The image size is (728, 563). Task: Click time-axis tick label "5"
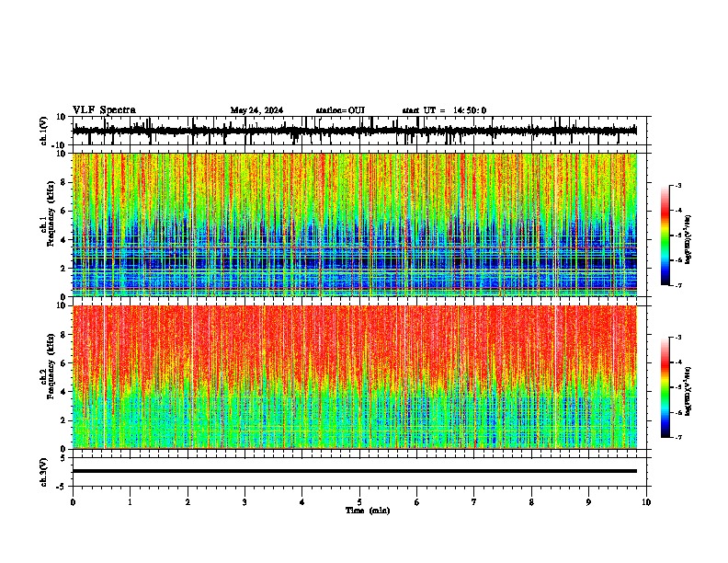tap(359, 502)
